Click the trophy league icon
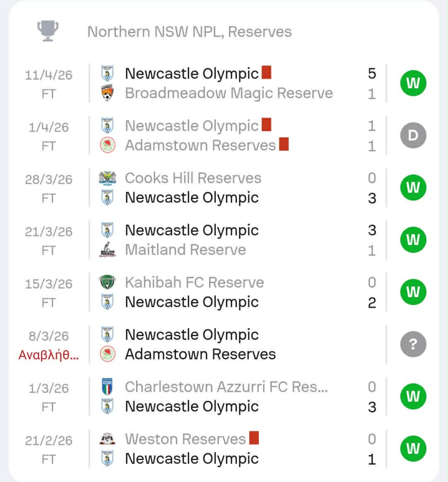 (48, 31)
